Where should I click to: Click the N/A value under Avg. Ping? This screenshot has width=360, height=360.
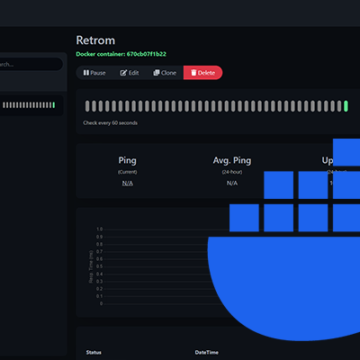tap(232, 183)
